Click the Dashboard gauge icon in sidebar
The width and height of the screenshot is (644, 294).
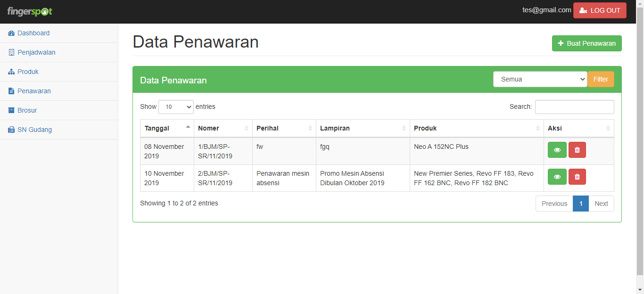point(11,33)
